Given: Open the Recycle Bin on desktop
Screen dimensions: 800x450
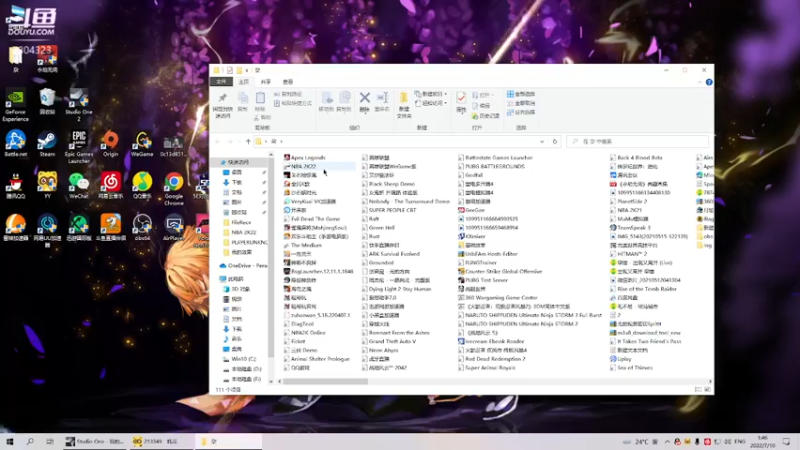Looking at the screenshot, I should (x=47, y=102).
